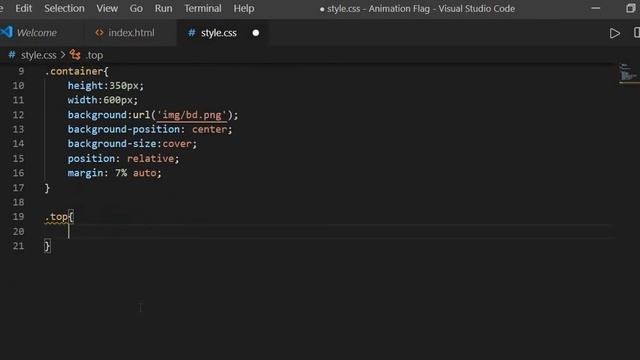Click the .container selector text
The image size is (640, 360).
(x=74, y=71)
